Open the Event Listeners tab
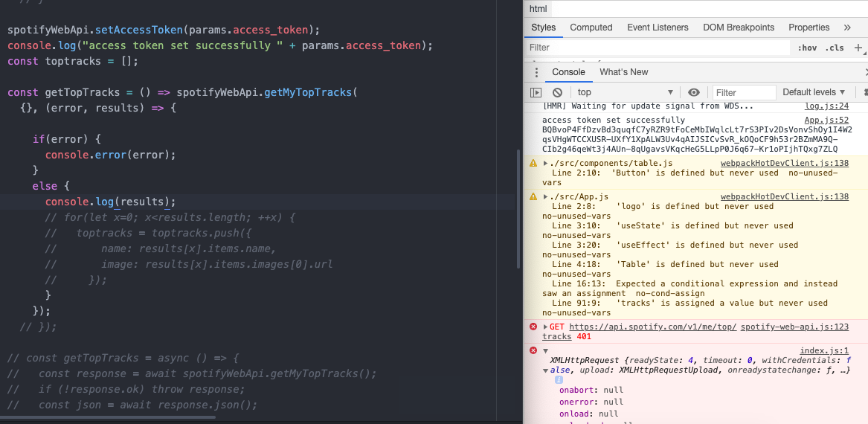Screen dimensions: 868x424 coord(658,28)
